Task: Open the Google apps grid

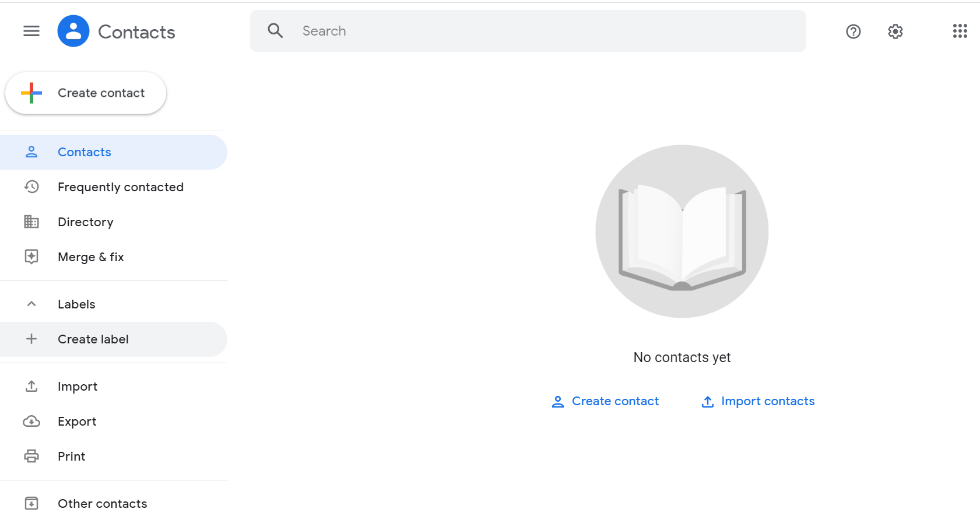Action: coord(960,31)
